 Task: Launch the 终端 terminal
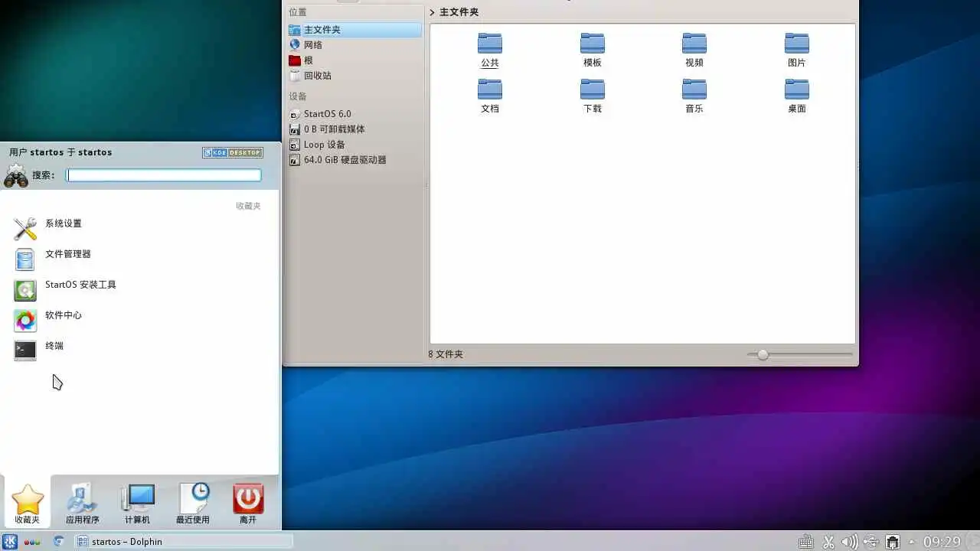tap(139, 350)
